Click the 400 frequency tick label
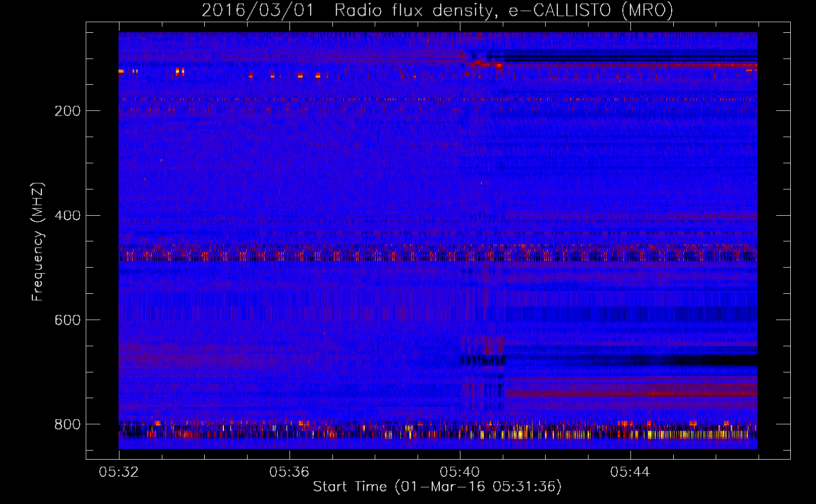Image resolution: width=816 pixels, height=504 pixels. 67,216
